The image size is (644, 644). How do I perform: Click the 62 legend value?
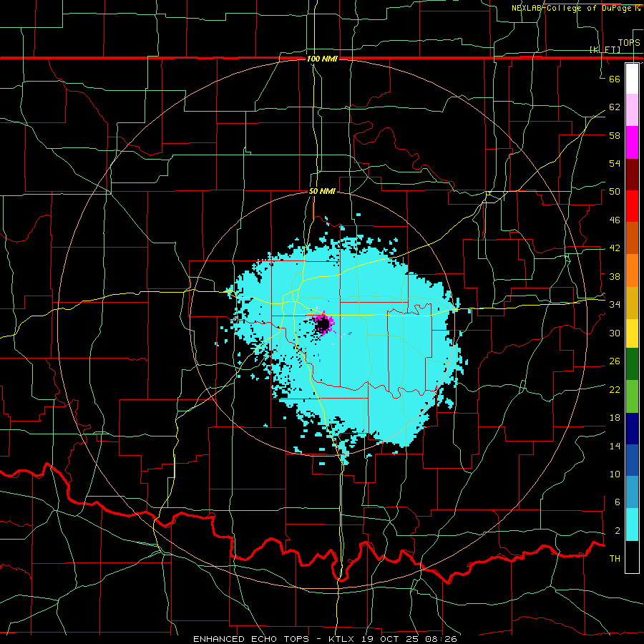615,107
